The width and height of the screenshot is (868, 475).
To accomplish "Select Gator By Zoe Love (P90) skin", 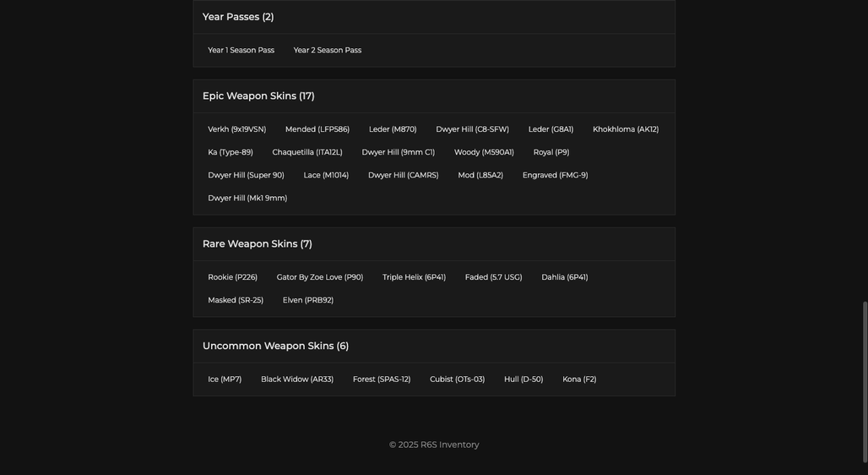I will [x=320, y=277].
